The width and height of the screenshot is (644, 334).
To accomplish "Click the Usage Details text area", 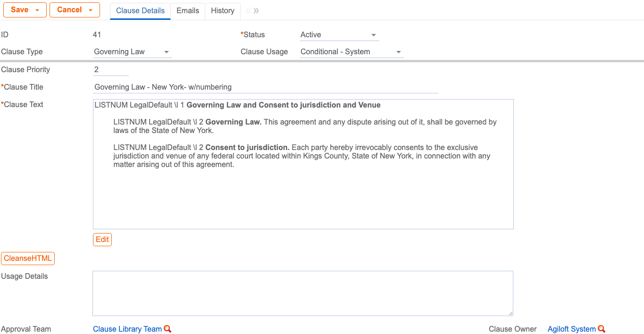I will [x=303, y=293].
